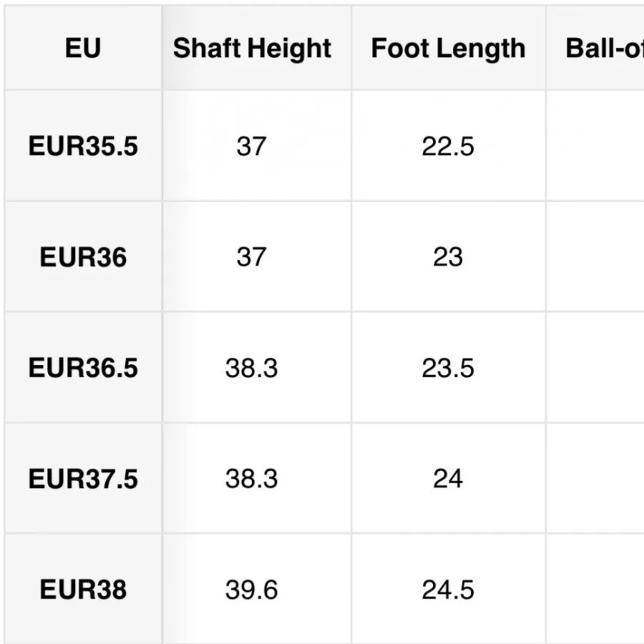Click foot length 24 cell

[x=448, y=479]
